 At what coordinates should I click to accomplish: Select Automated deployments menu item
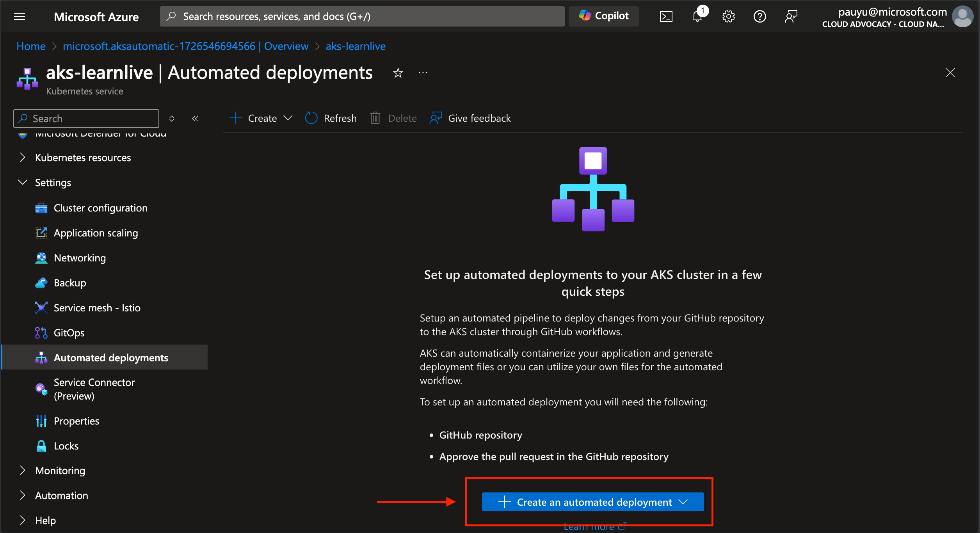pos(105,357)
